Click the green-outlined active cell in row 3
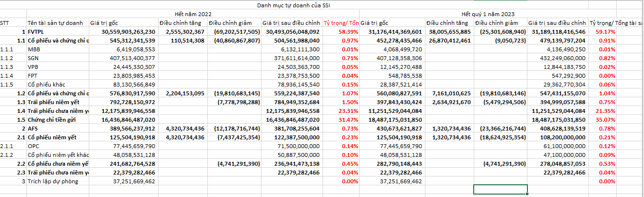 click(501, 190)
